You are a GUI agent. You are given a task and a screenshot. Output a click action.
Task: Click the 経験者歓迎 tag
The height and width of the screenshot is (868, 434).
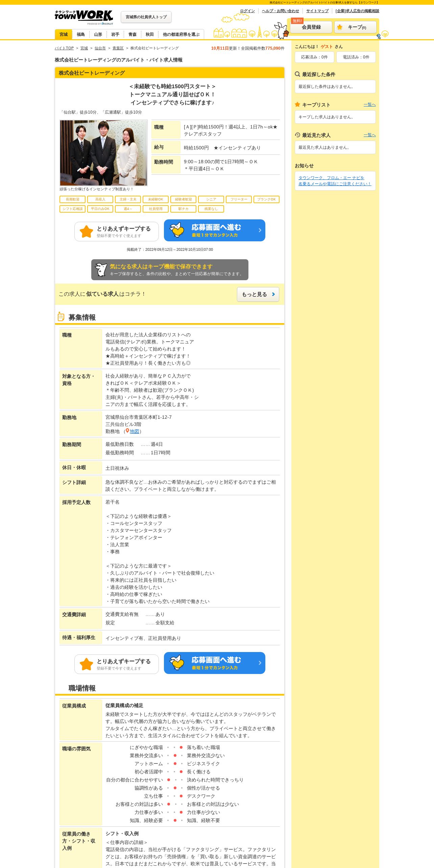184,199
